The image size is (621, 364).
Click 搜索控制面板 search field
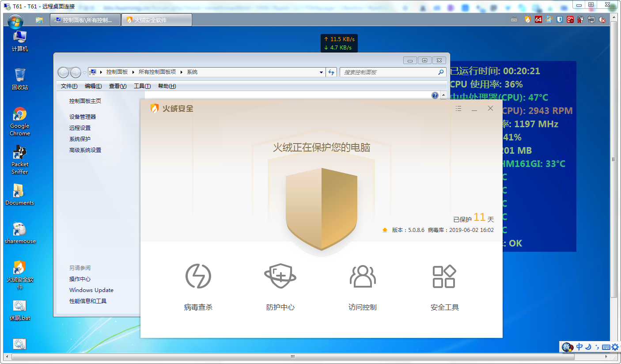point(393,72)
